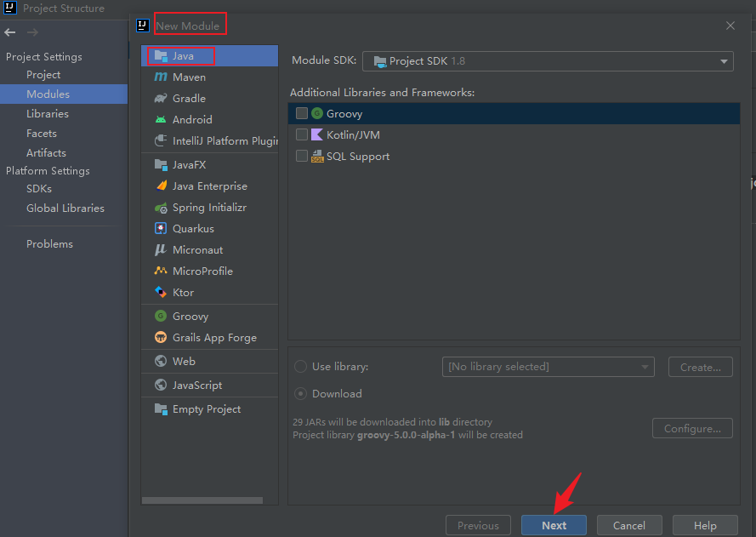756x537 pixels.
Task: Click the Previous button
Action: 478,525
